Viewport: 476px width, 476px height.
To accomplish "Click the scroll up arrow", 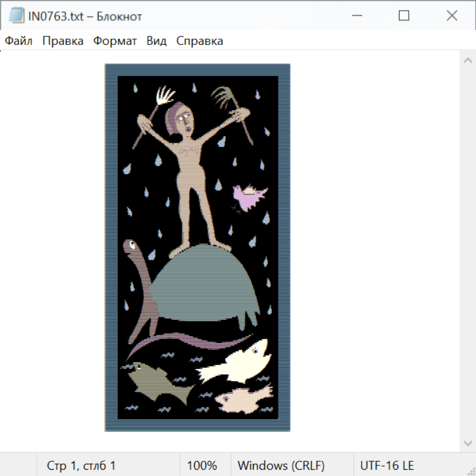I will coord(468,61).
